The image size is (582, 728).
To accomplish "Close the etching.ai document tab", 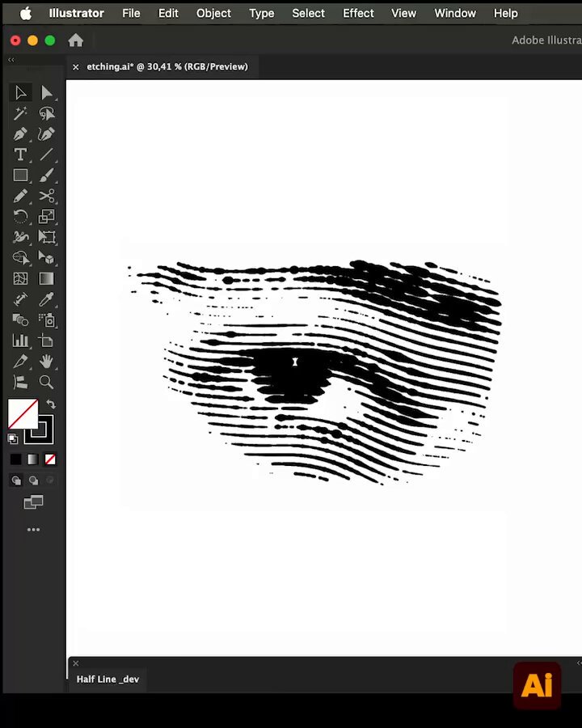I will pyautogui.click(x=76, y=67).
